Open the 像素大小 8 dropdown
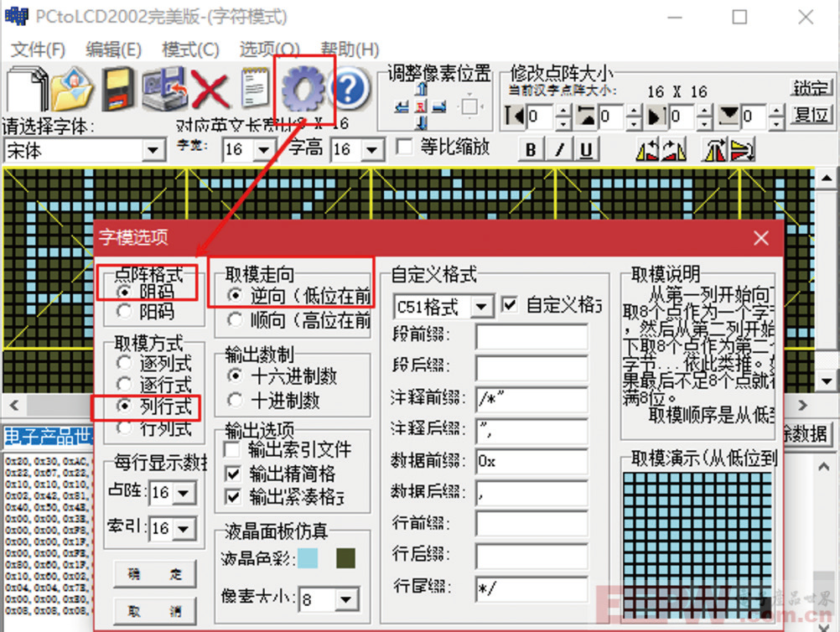 tap(346, 598)
